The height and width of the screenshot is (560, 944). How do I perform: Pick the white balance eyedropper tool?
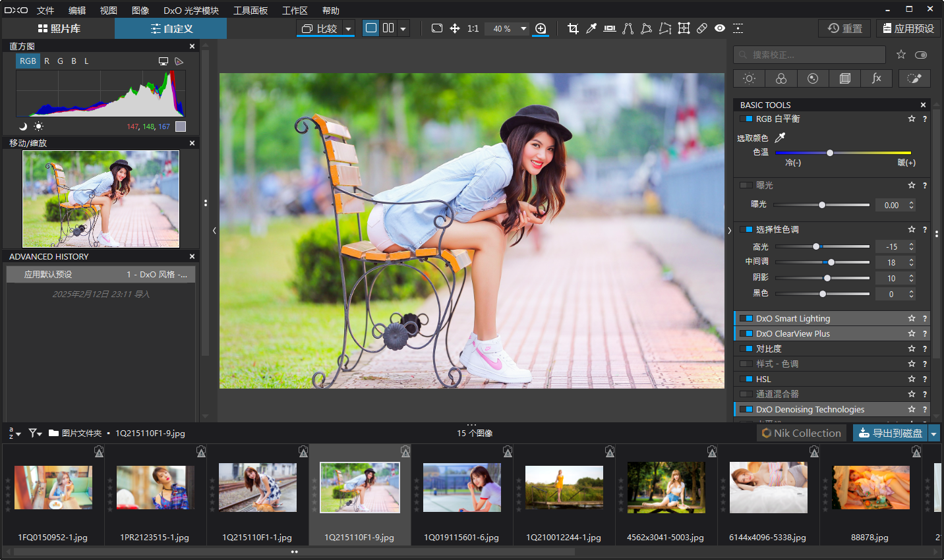coord(591,28)
